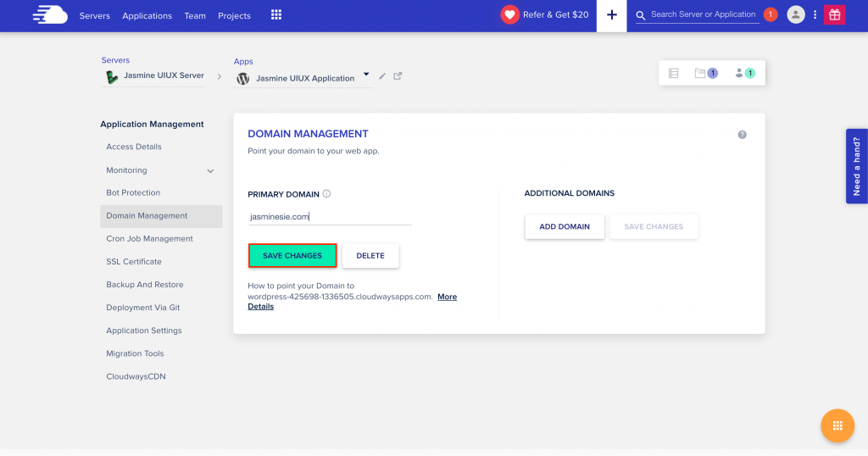Click the Delete domain button
Image resolution: width=868 pixels, height=456 pixels.
pos(370,256)
